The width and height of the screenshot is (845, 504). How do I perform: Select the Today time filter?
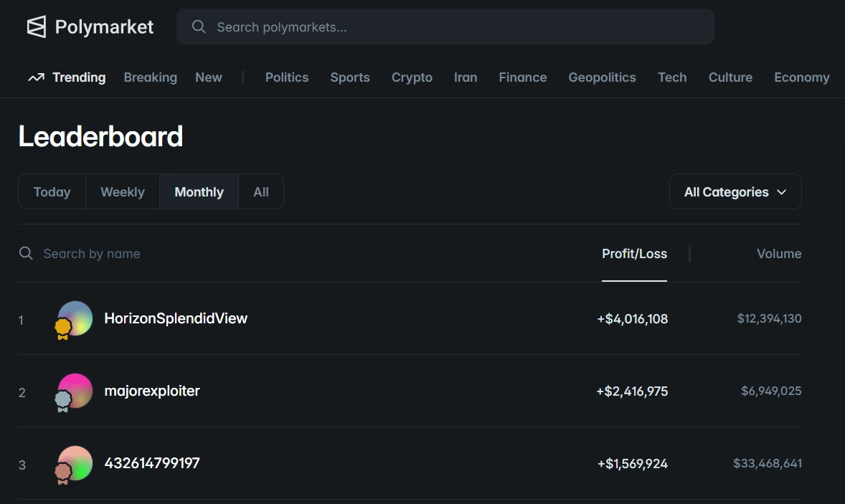tap(52, 191)
